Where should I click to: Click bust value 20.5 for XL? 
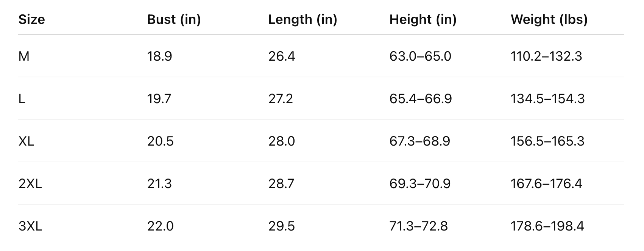coord(160,141)
